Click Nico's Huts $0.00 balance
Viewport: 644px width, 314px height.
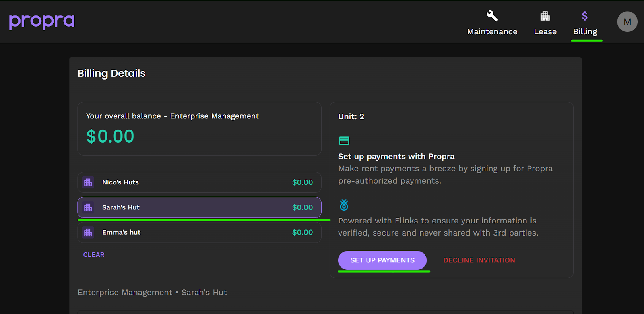click(x=302, y=182)
